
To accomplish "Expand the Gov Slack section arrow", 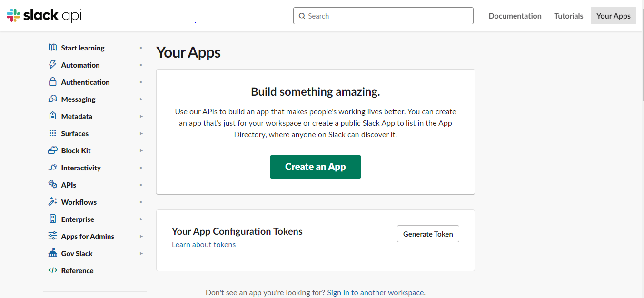I will point(141,253).
